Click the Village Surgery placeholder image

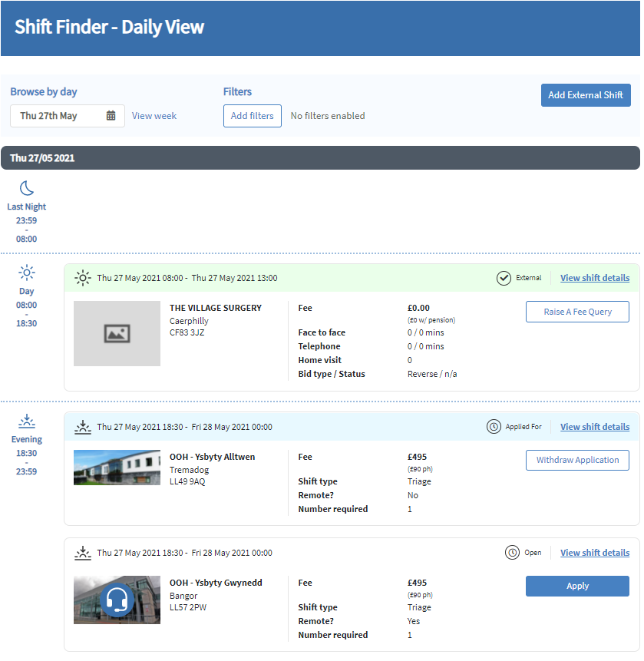click(117, 333)
